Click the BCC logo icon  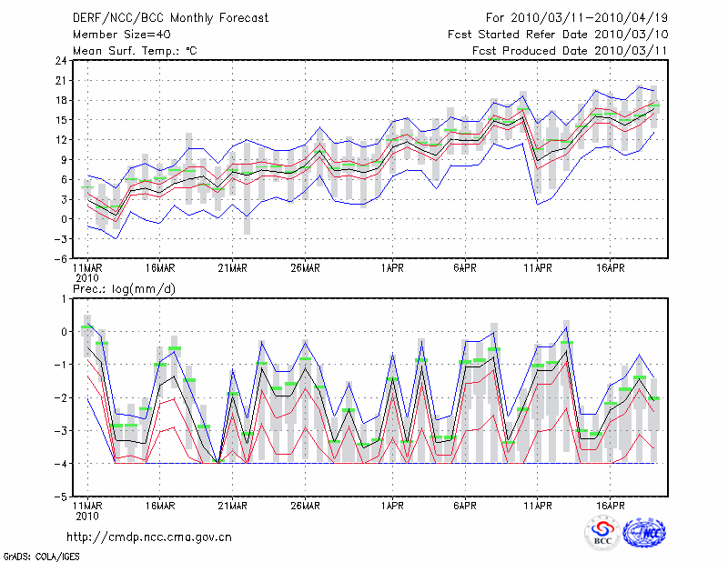[602, 534]
